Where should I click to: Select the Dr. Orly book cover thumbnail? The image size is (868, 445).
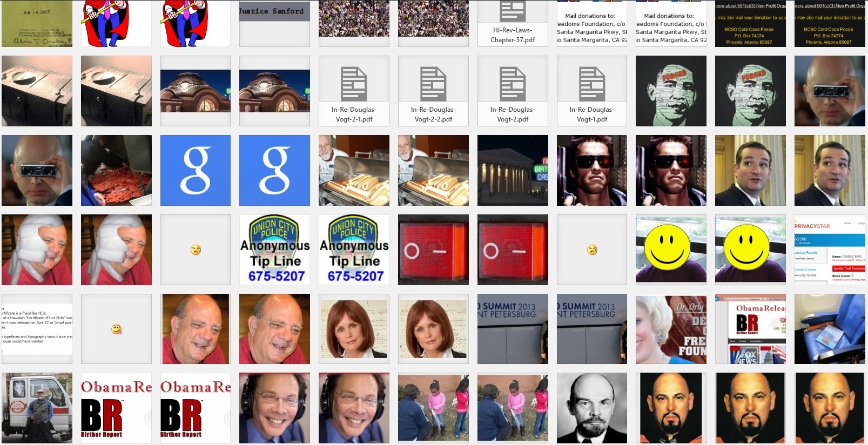[671, 329]
